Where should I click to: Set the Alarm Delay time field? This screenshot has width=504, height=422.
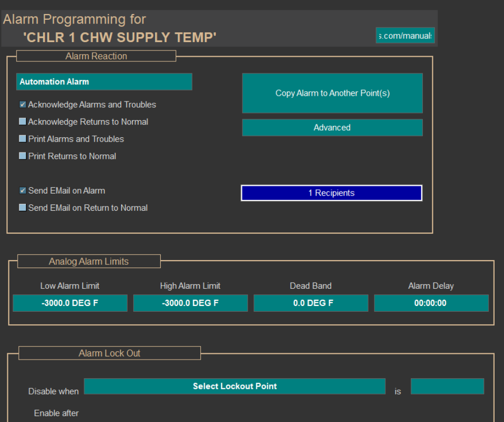point(431,303)
